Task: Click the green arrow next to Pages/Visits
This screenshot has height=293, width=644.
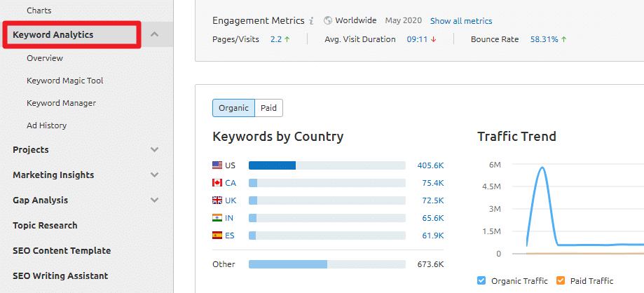Action: (287, 39)
